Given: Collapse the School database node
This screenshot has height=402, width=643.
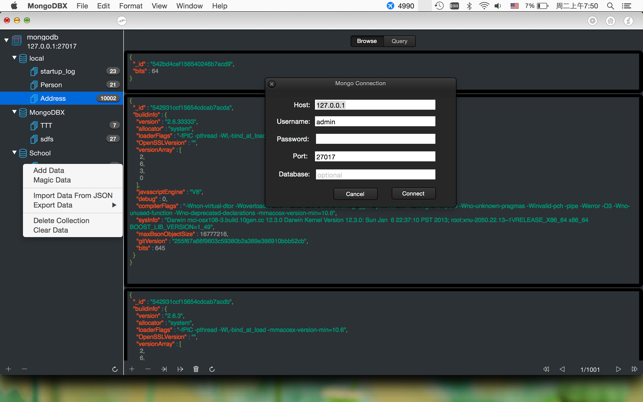Looking at the screenshot, I should [x=14, y=152].
